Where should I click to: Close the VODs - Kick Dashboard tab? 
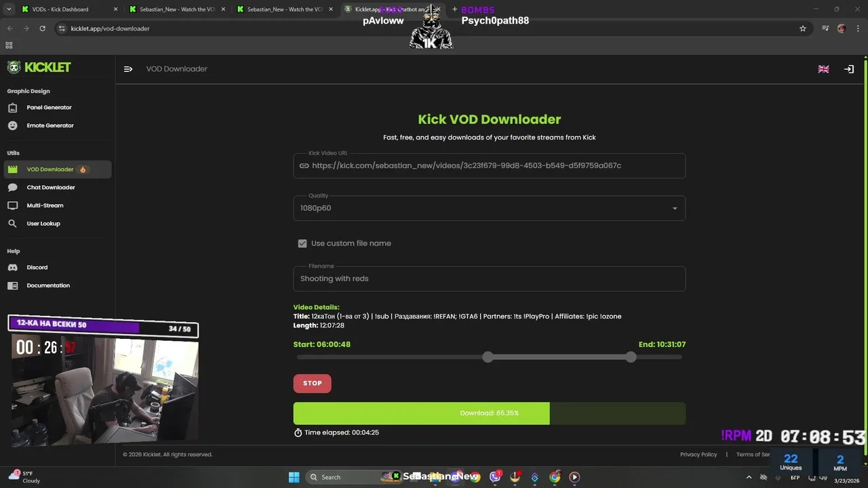[x=115, y=9]
